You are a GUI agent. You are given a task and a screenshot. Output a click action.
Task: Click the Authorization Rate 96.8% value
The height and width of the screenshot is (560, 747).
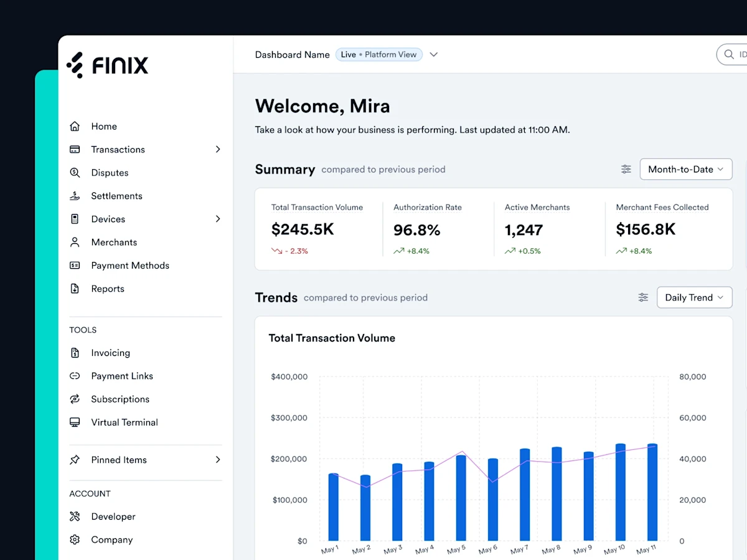(x=417, y=230)
